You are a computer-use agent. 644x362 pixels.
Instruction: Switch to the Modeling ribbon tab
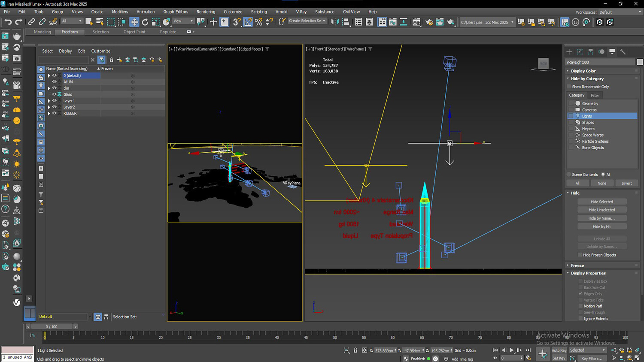coord(42,32)
